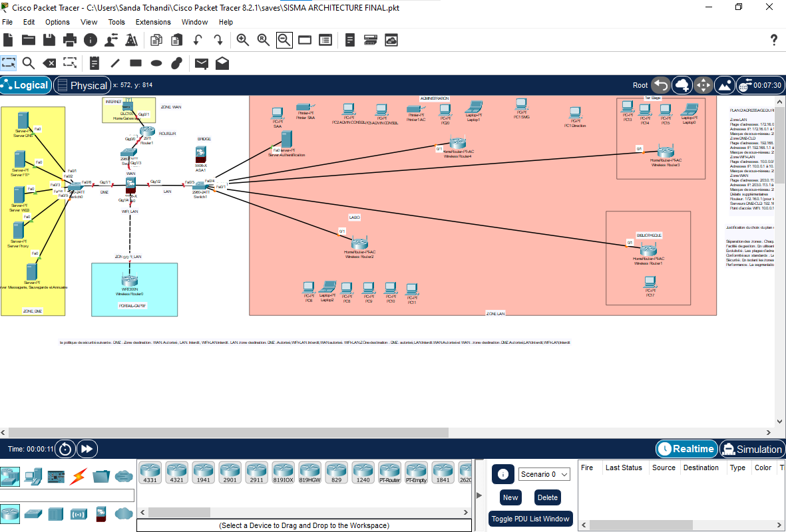Click the Move Object crossed-arrows icon
786x532 pixels.
[x=703, y=85]
